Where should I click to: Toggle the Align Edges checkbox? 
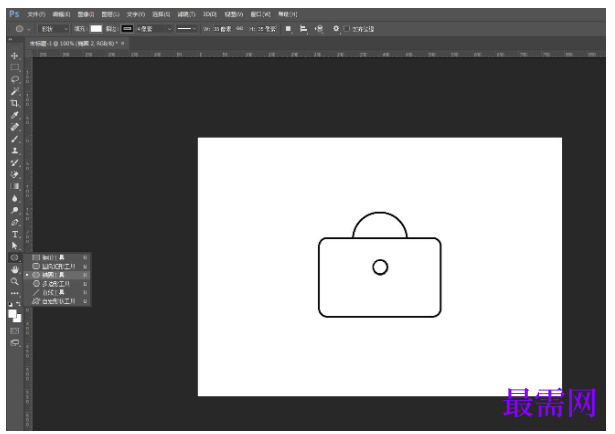[x=347, y=29]
